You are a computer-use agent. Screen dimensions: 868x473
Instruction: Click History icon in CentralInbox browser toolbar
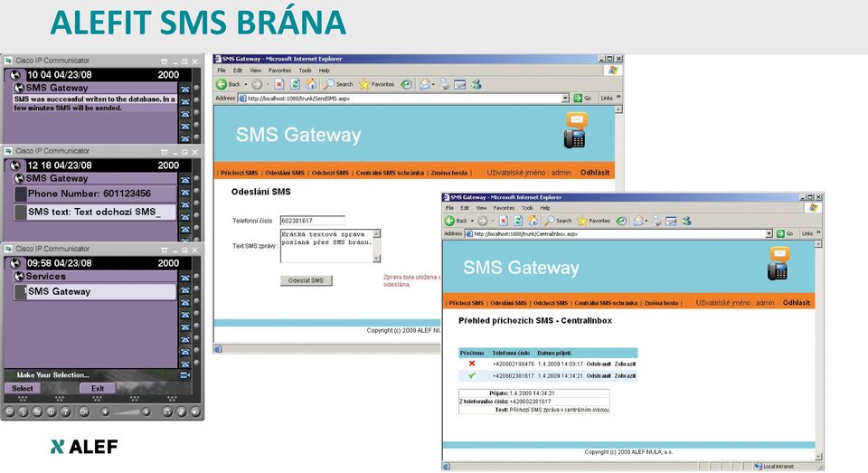pyautogui.click(x=622, y=221)
